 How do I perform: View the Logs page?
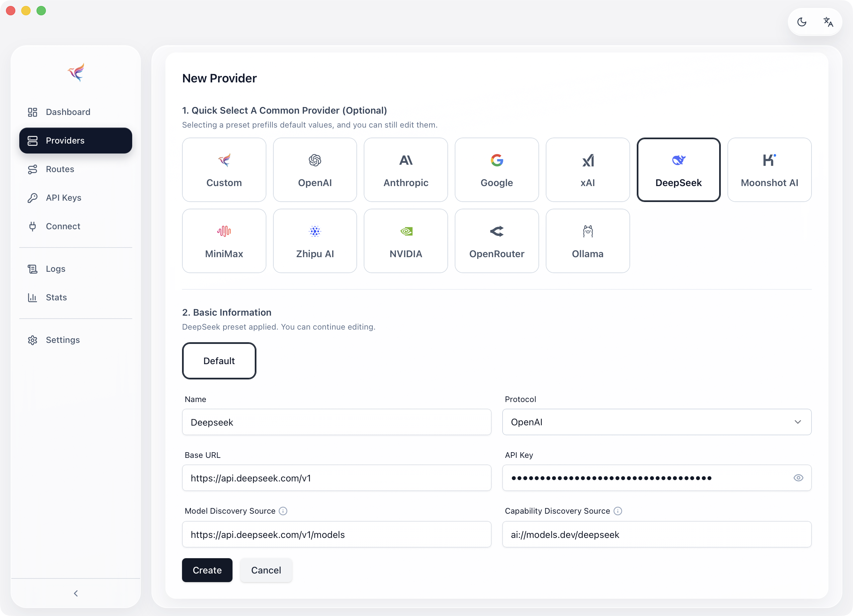76,269
